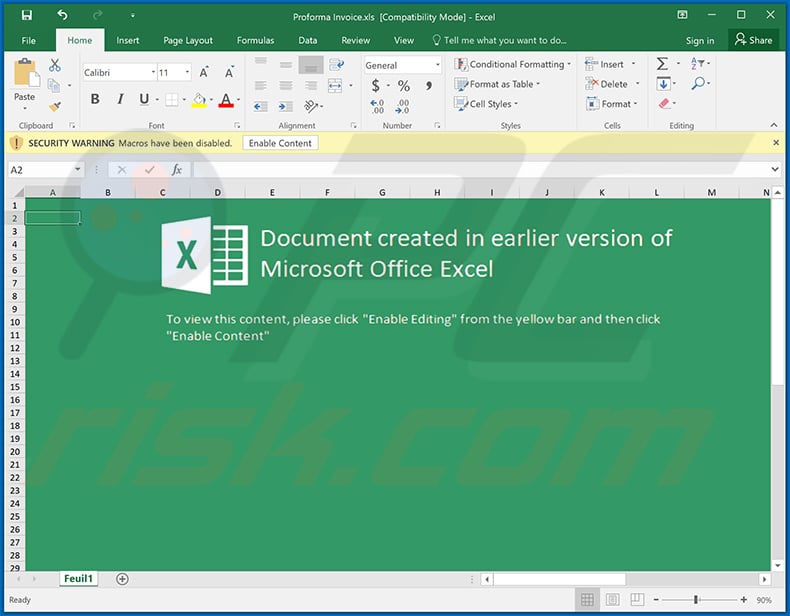Viewport: 790px width, 616px height.
Task: Open the font size dropdown
Action: [x=187, y=73]
